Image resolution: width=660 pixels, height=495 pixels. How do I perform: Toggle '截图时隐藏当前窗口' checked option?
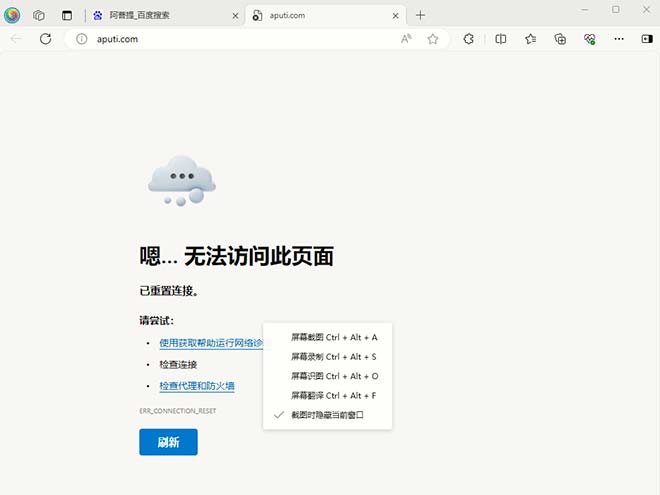click(x=327, y=414)
